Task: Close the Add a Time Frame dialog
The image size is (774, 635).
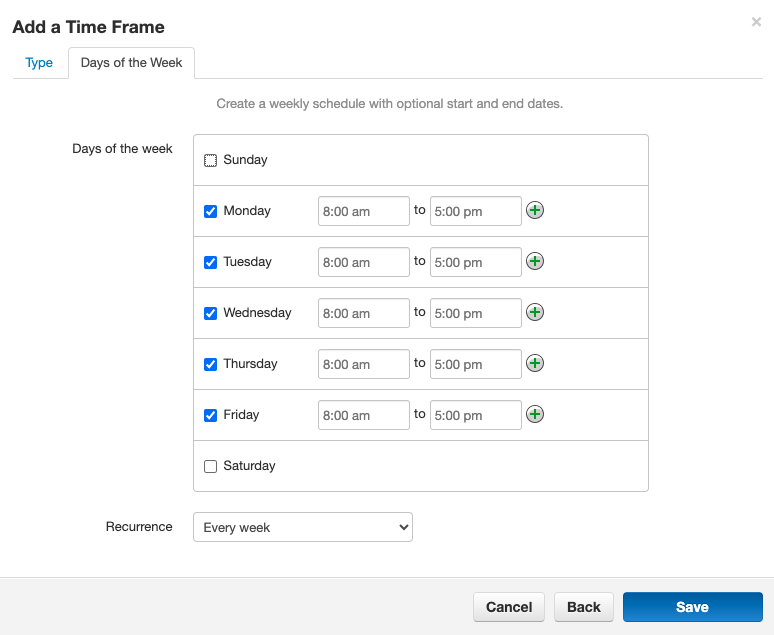Action: [756, 22]
